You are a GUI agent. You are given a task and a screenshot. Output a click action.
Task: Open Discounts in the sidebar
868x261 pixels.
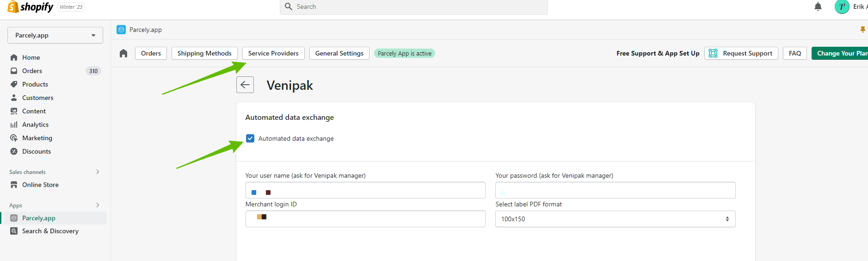(36, 151)
